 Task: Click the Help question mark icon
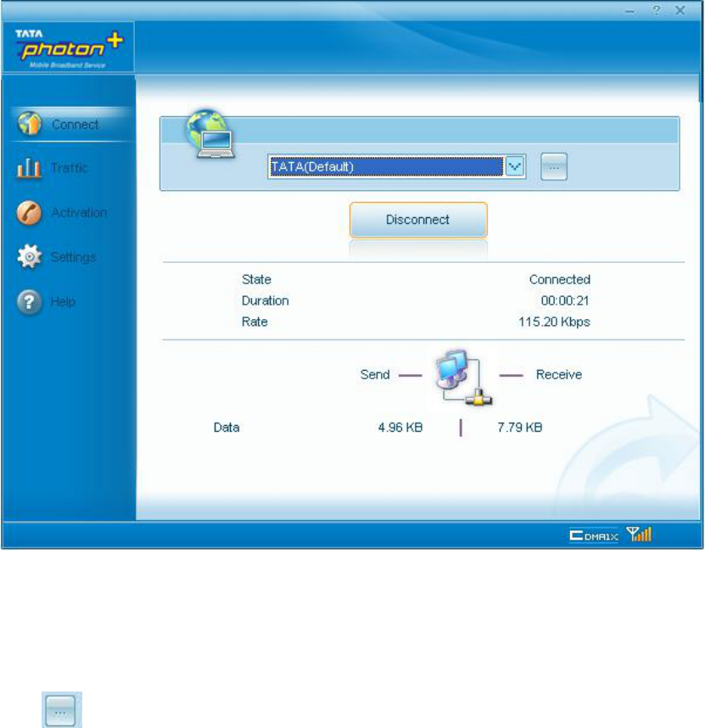pyautogui.click(x=29, y=301)
